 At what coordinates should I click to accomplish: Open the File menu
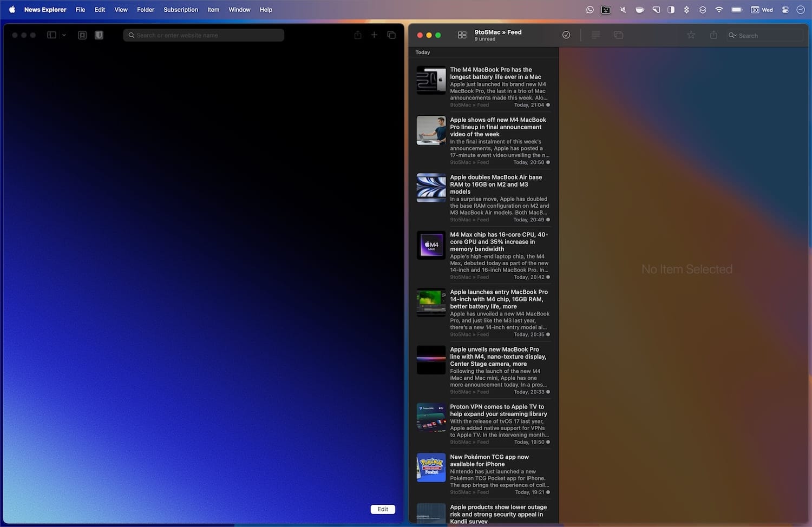tap(80, 10)
